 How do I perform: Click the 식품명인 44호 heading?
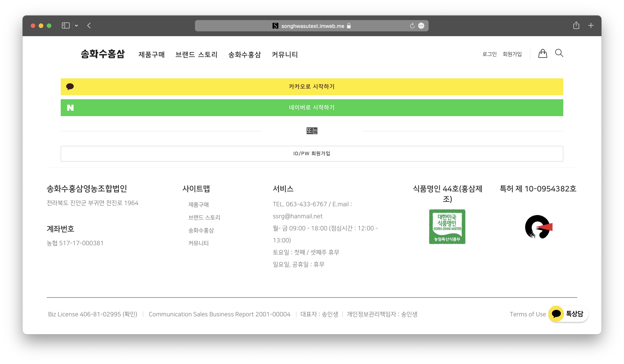pyautogui.click(x=447, y=194)
